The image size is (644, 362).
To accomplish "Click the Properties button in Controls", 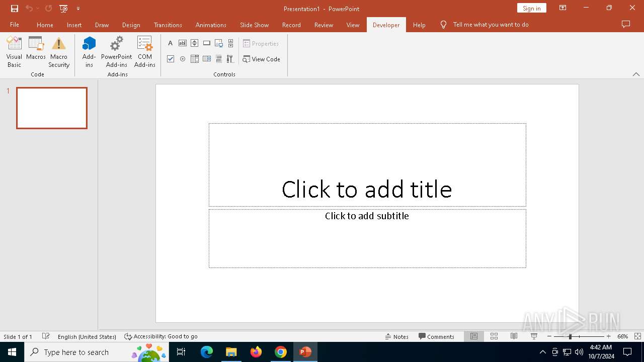I will point(261,44).
